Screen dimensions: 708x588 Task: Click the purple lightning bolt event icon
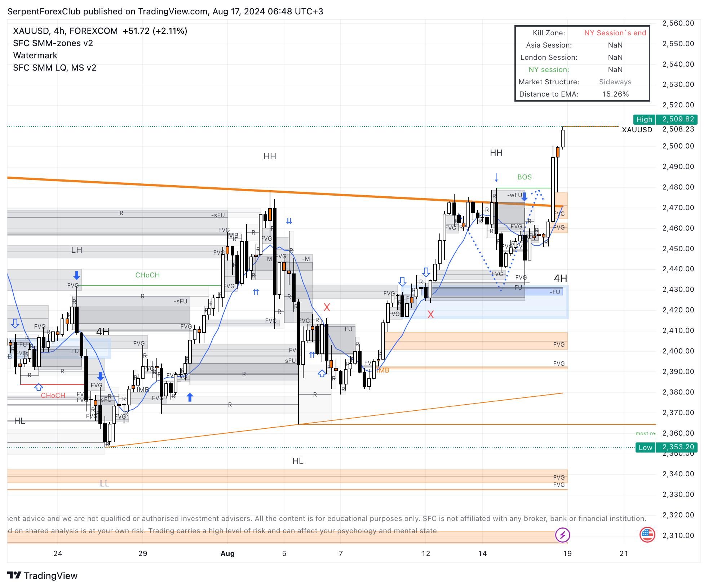click(x=562, y=535)
